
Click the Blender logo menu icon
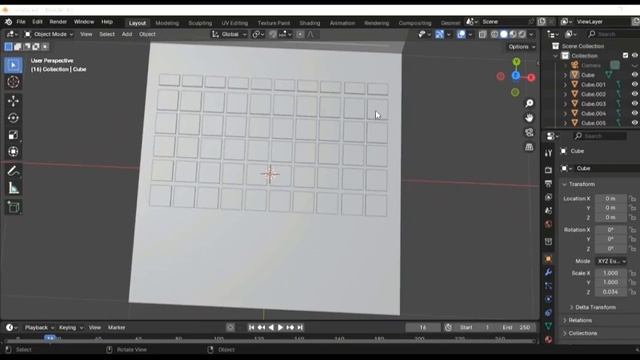point(8,22)
